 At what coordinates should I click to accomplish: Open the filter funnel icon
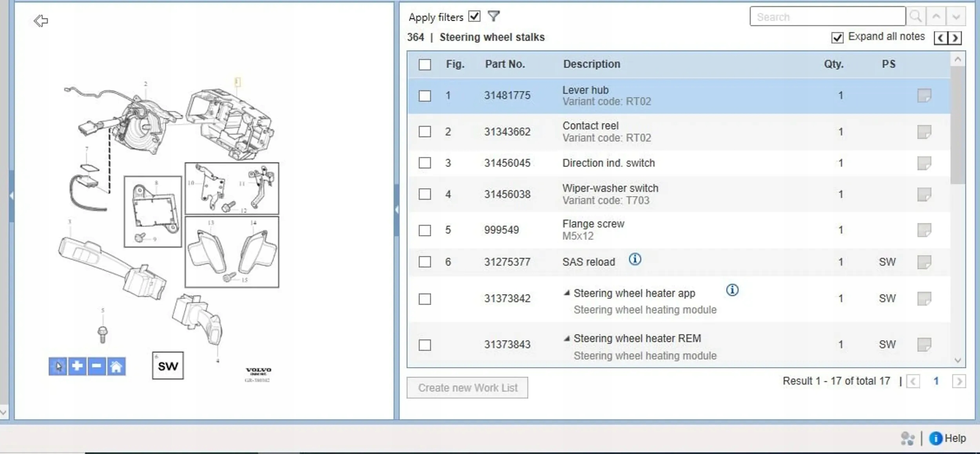(x=494, y=16)
